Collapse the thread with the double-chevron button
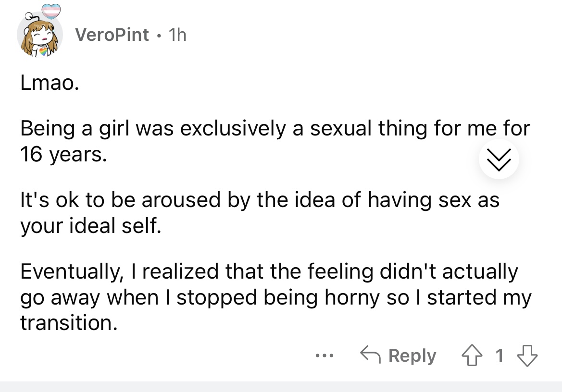Screen dimensions: 562x392 point(499,159)
